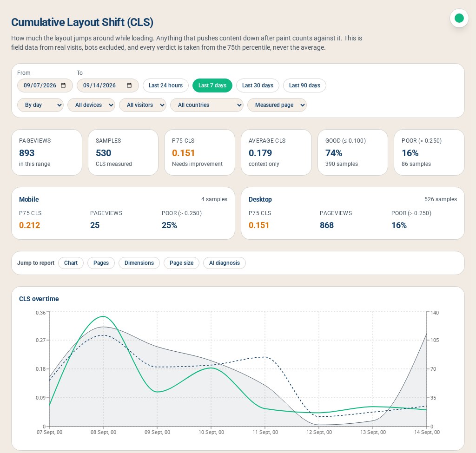
Task: Click the Mobile card heading
Action: [x=29, y=199]
